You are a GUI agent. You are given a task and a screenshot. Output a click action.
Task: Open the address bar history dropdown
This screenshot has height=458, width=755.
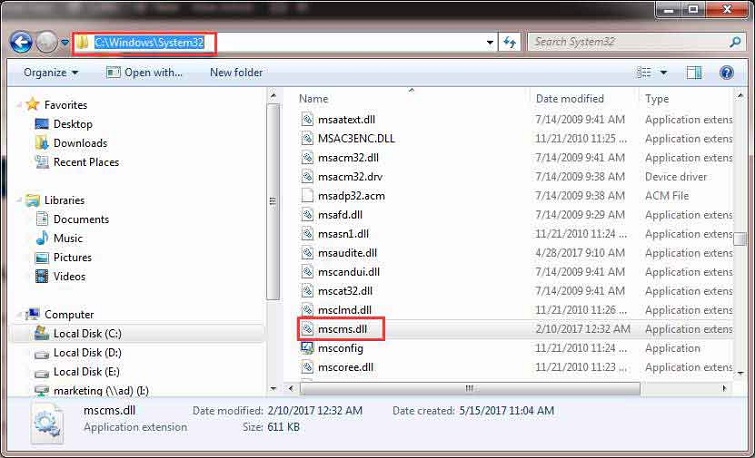tap(490, 43)
